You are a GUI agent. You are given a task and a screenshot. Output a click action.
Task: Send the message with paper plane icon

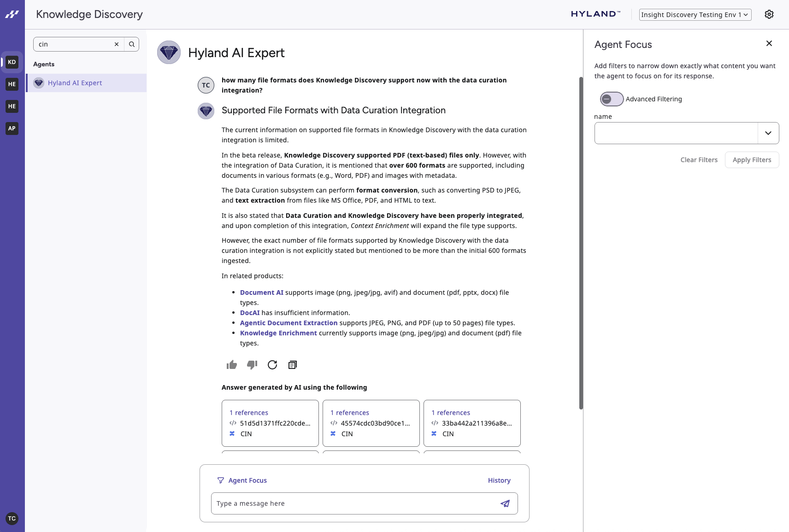pos(505,503)
